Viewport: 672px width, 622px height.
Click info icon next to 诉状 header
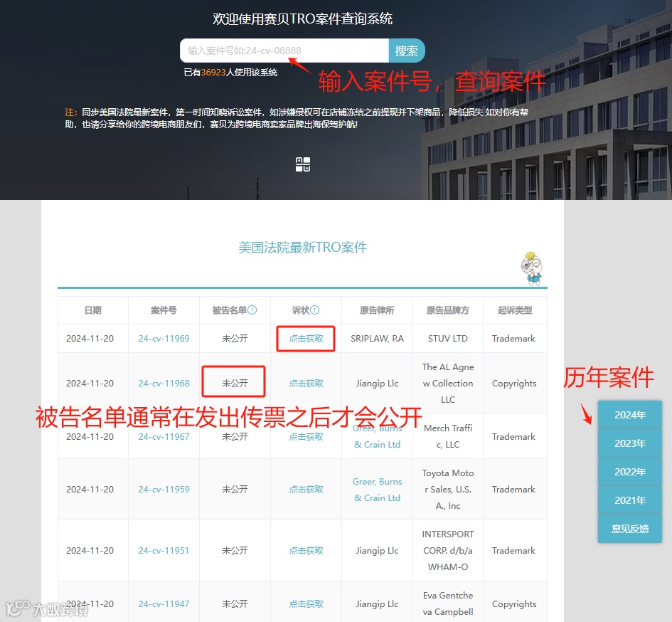(x=315, y=310)
